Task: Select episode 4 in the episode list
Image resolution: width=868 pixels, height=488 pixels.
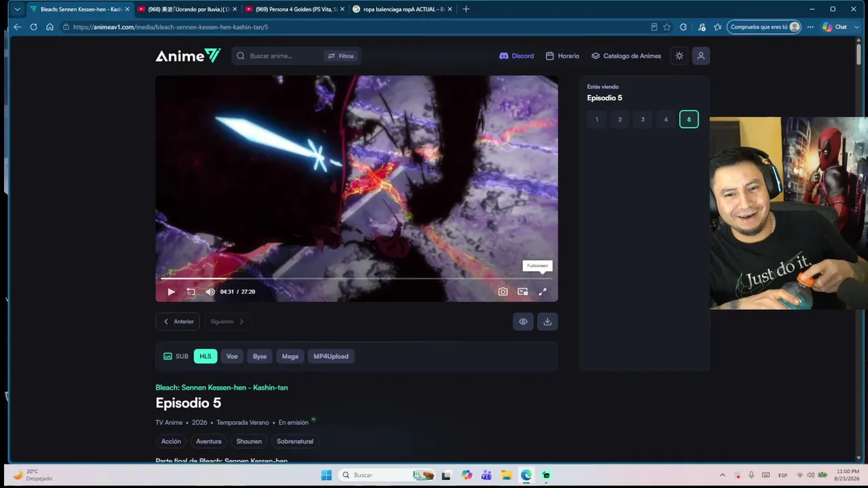Action: pos(666,120)
